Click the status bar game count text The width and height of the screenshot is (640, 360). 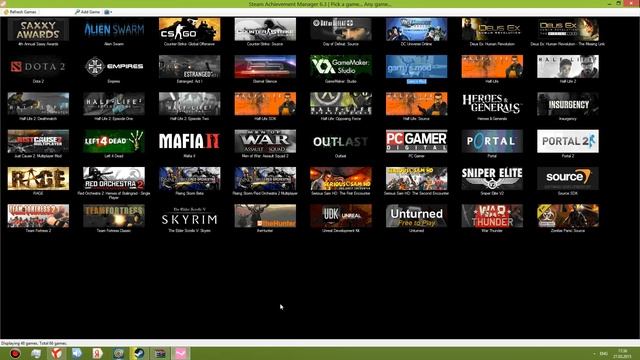pos(34,343)
